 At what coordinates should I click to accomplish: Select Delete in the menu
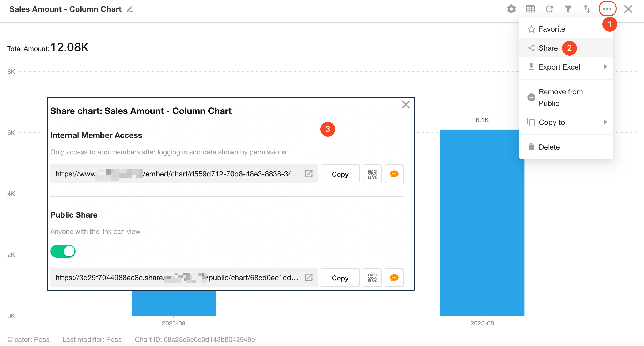(549, 147)
